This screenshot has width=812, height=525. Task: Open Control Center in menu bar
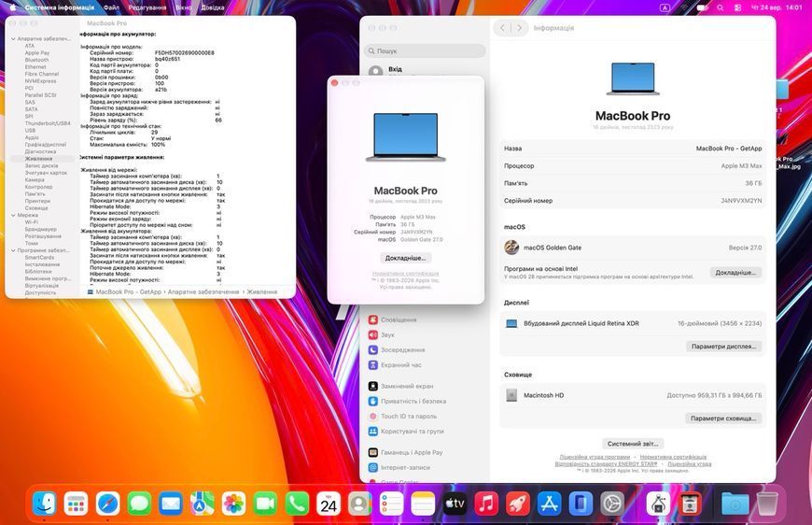[737, 7]
